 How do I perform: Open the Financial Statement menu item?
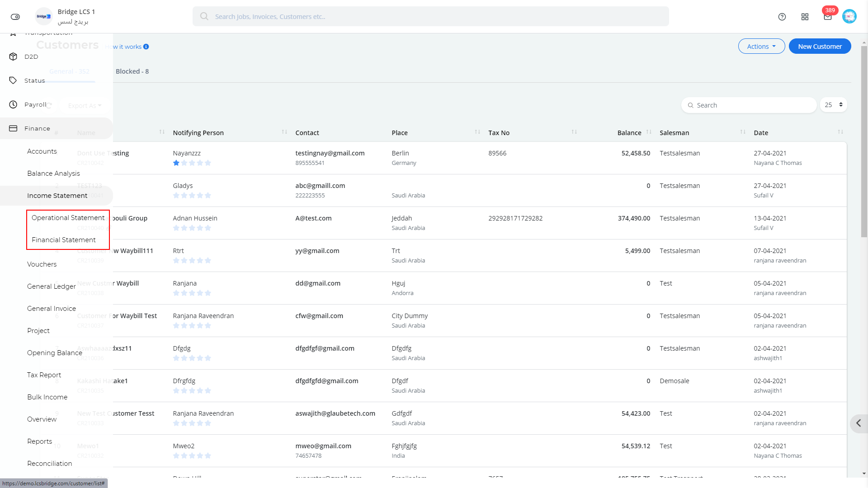[x=64, y=239]
